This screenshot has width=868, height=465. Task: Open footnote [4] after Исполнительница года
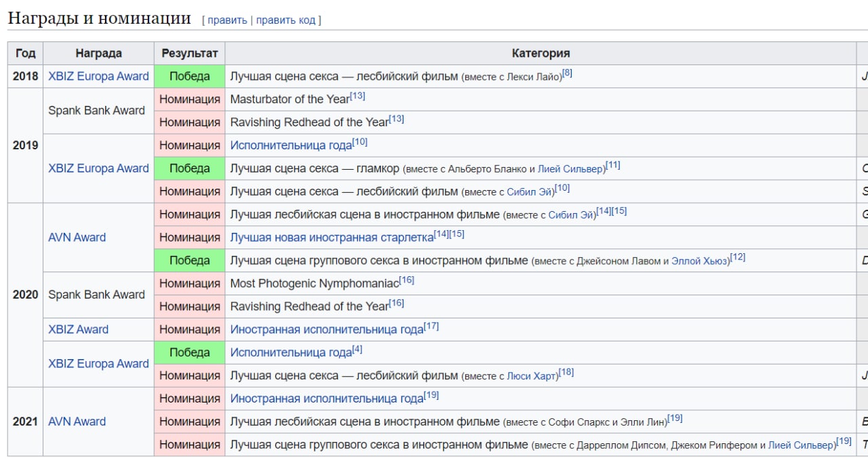tap(357, 350)
